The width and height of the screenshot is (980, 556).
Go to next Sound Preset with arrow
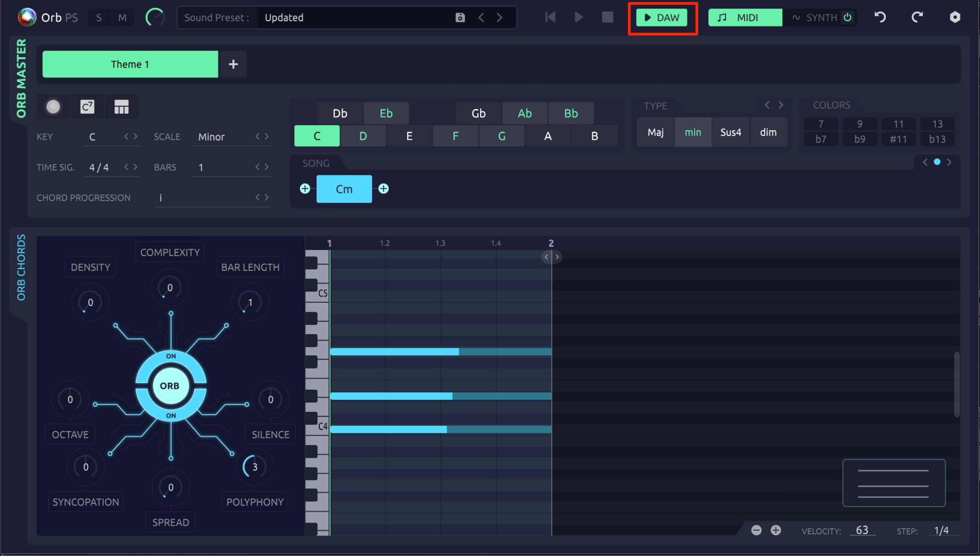point(499,18)
